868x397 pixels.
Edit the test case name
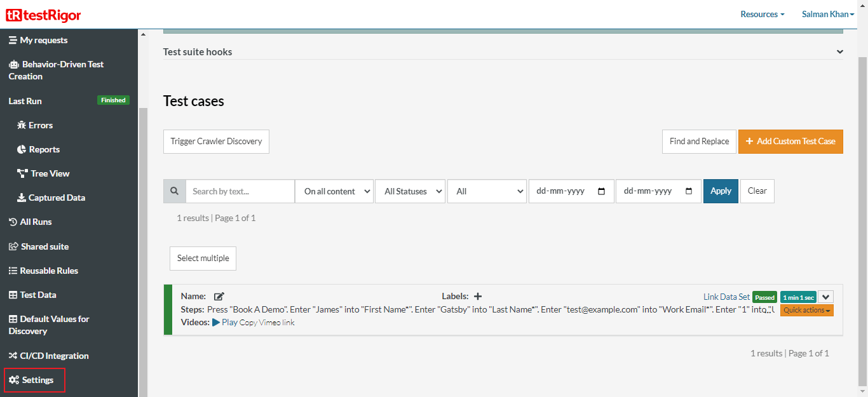click(219, 296)
